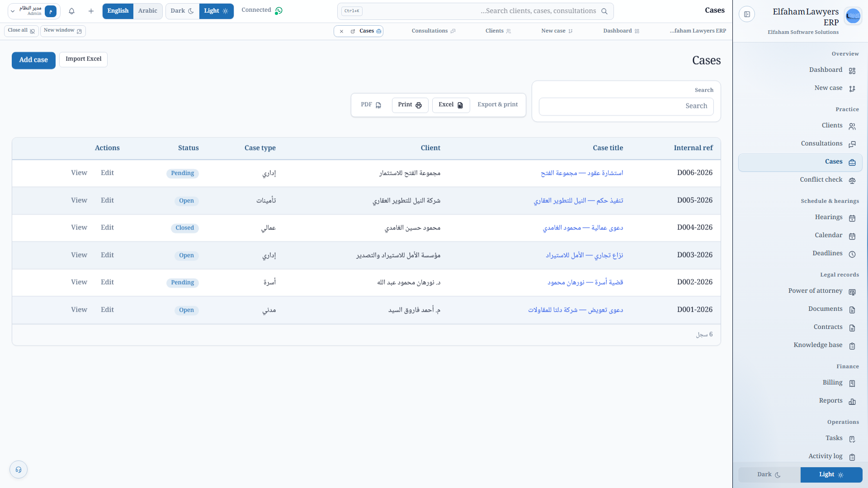Click the Closed status badge

185,228
